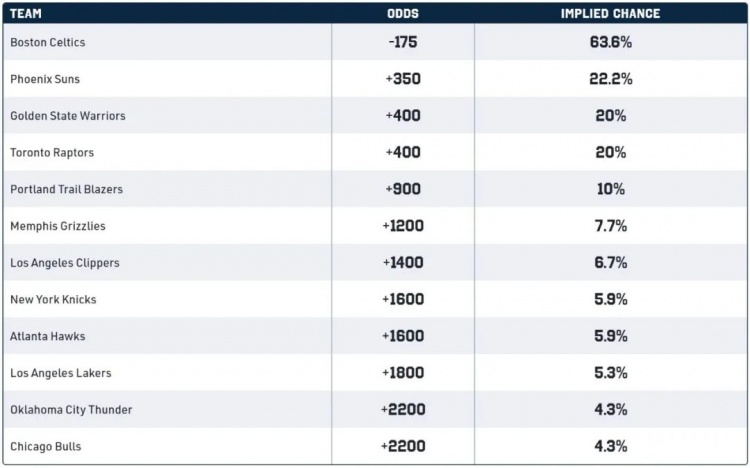The width and height of the screenshot is (750, 468).
Task: Click the +1800 Lakers odds value
Action: coord(403,373)
